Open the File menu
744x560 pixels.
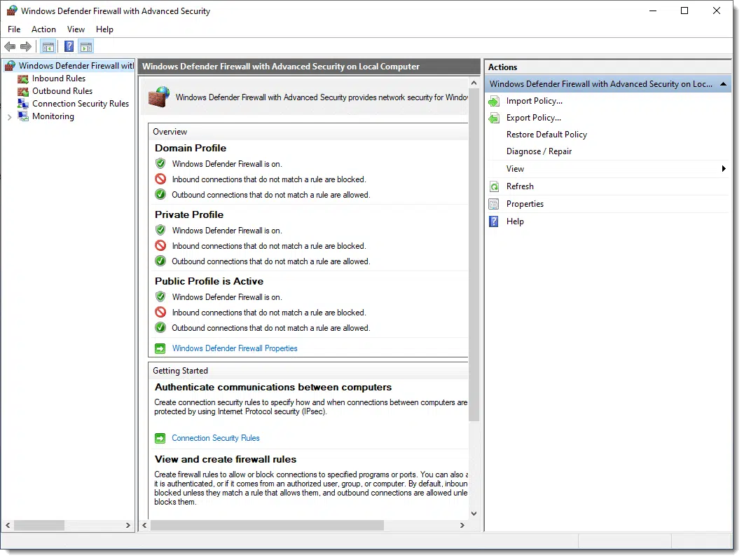14,29
